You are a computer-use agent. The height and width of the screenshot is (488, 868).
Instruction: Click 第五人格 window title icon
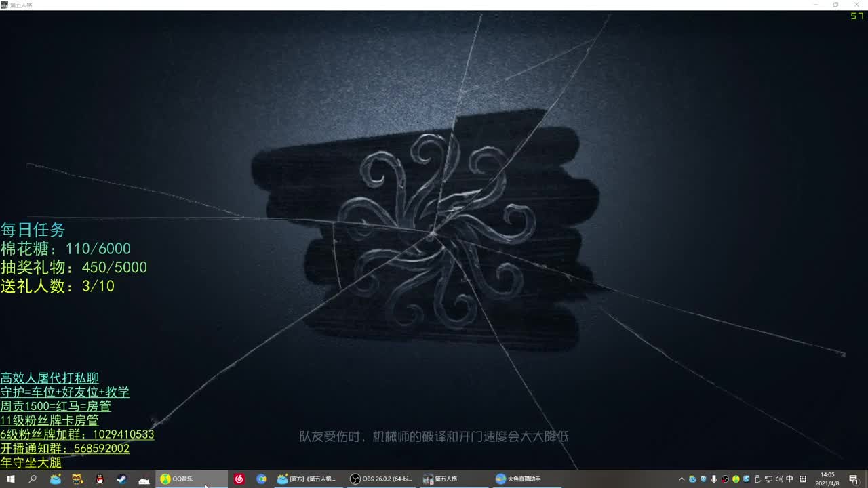(x=4, y=5)
